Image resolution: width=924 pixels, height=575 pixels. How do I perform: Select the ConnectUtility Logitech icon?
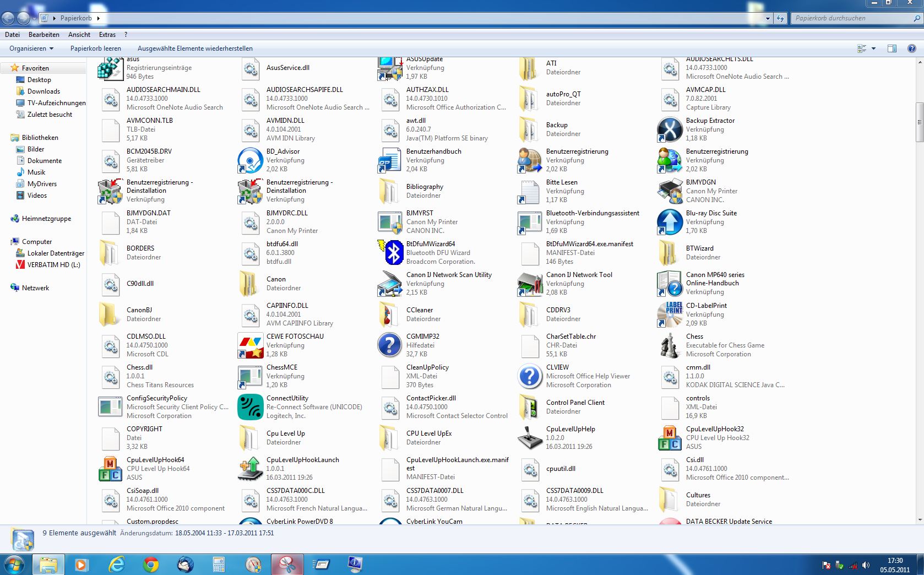(250, 407)
